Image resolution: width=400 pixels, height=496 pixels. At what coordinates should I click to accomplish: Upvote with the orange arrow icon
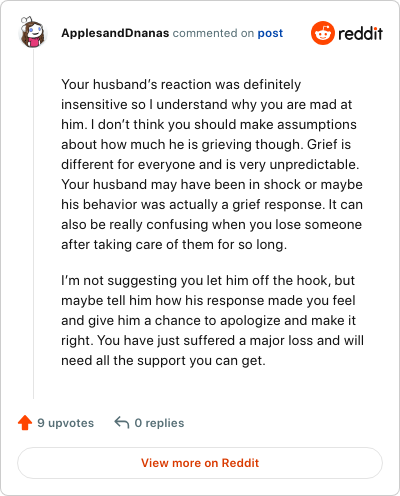pos(25,423)
